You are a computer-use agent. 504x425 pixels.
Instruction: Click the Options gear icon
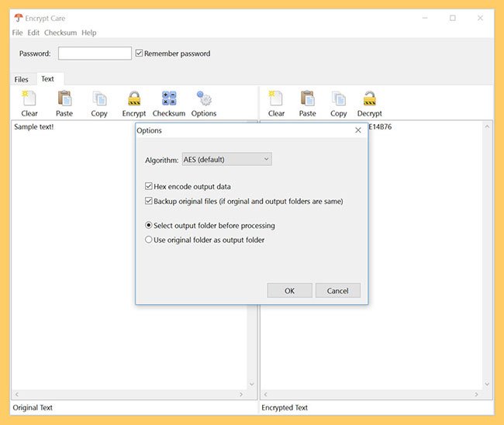(x=204, y=99)
